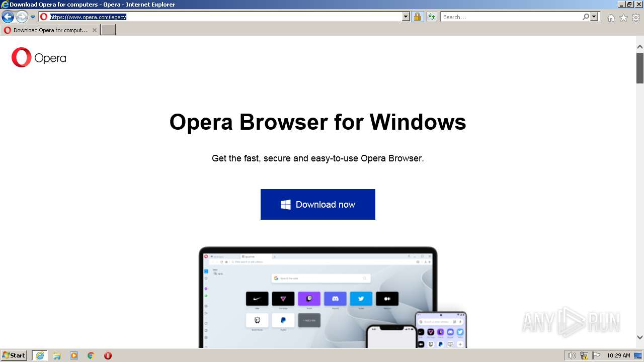Open Favorites star icon
The width and height of the screenshot is (644, 362).
[623, 18]
